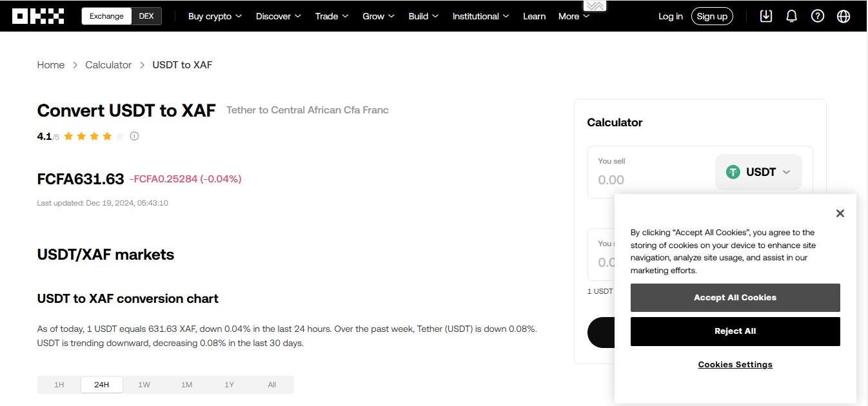Click Log in
Image resolution: width=868 pixels, height=406 pixels.
pos(671,16)
